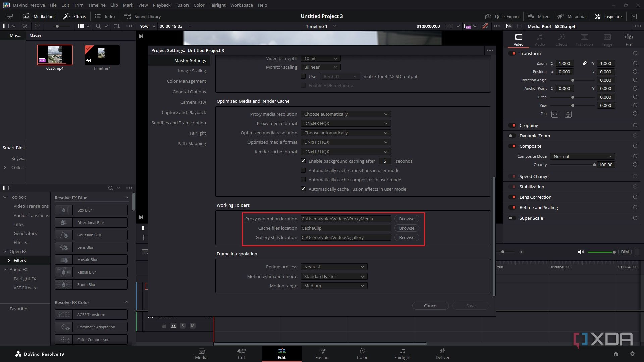Open the Proxy media format dropdown
Image resolution: width=644 pixels, height=362 pixels.
coord(345,123)
